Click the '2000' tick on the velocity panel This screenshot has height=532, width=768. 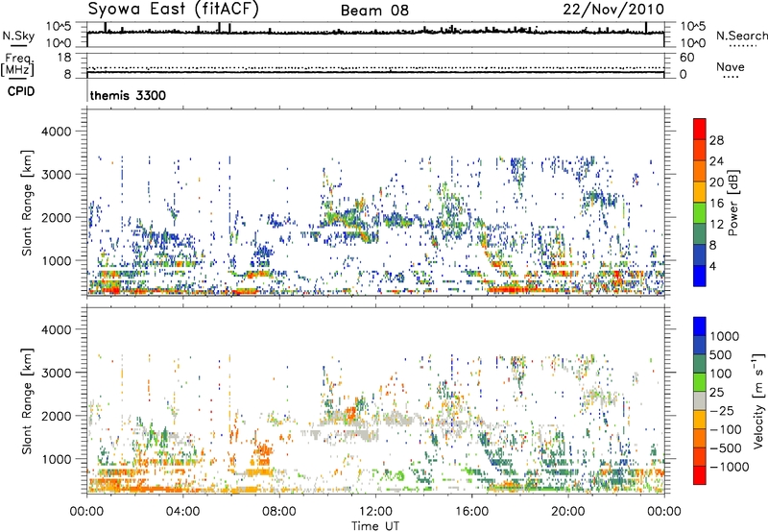tap(56, 416)
